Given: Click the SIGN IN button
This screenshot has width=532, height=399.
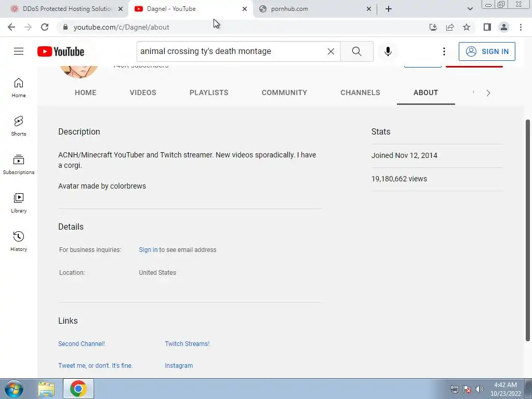Looking at the screenshot, I should coord(487,51).
